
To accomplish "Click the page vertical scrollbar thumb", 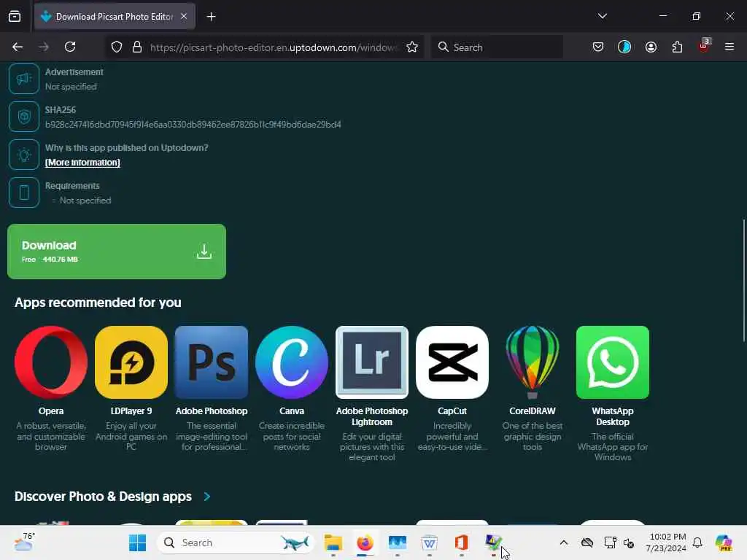I will [x=744, y=280].
